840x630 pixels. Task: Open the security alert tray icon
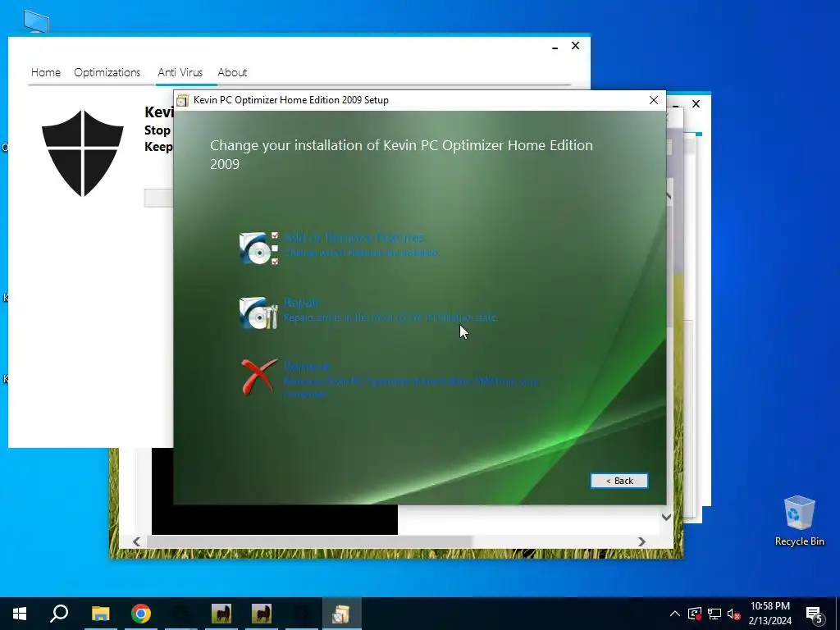695,614
